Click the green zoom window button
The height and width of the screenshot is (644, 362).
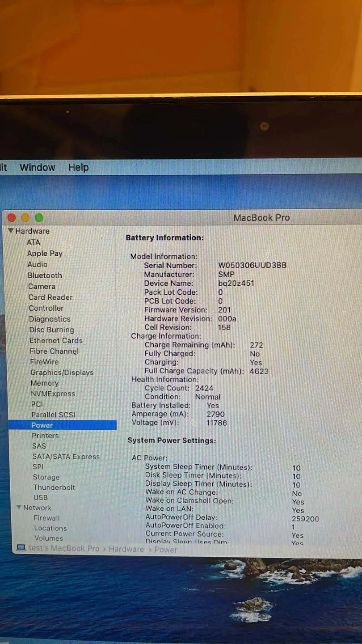[x=39, y=218]
